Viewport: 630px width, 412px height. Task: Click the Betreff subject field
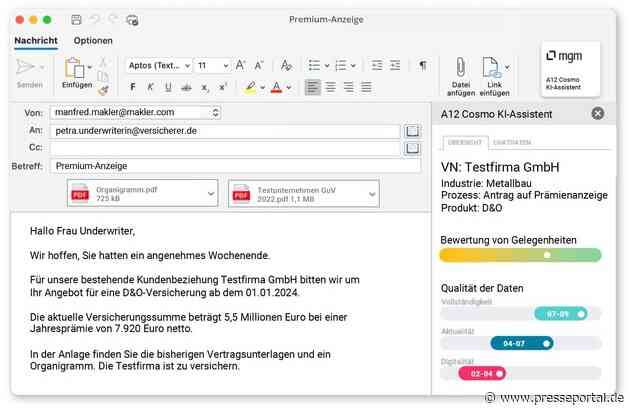235,166
